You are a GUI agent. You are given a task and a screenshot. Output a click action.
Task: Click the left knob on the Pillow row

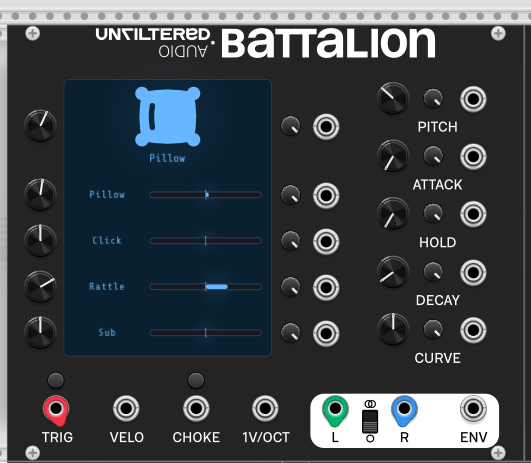click(40, 195)
